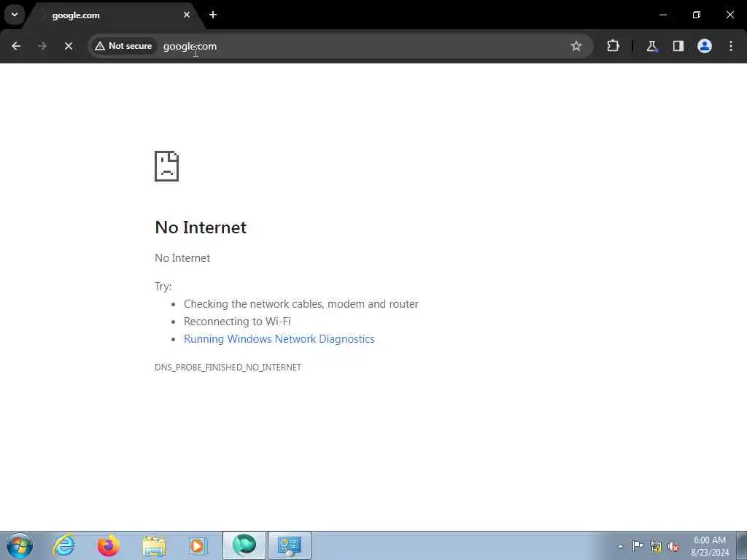Open the Windows Start menu orb
Screen dimensions: 747x560
[20, 545]
